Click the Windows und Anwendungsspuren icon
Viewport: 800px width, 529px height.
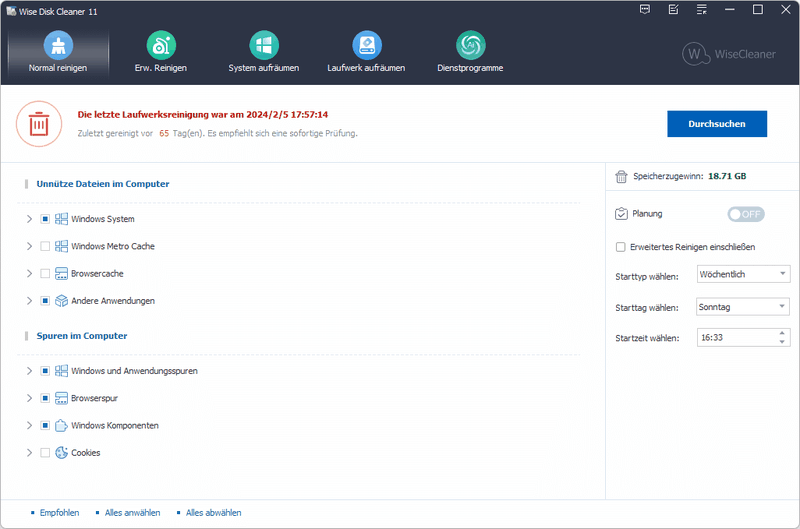point(61,371)
